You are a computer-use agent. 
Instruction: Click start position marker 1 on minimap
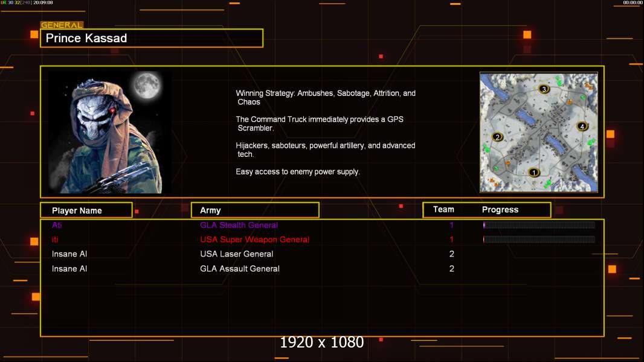click(x=533, y=173)
